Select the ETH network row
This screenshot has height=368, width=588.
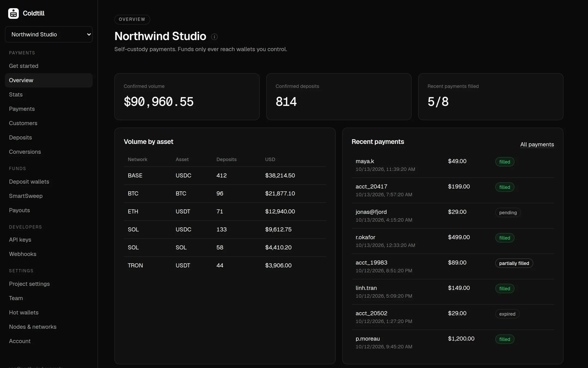coord(225,212)
